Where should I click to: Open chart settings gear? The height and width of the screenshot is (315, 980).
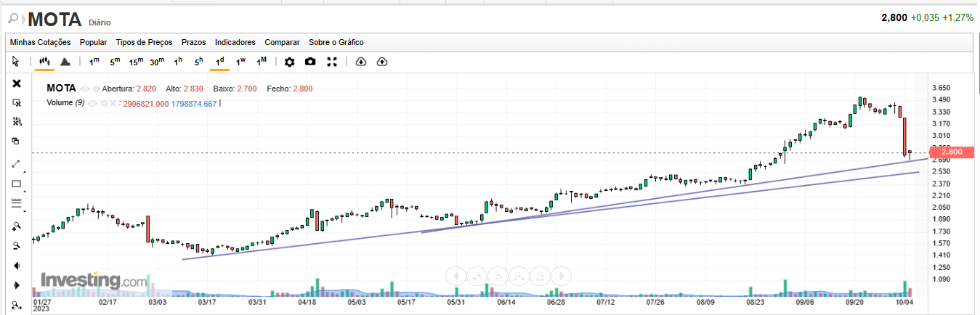pyautogui.click(x=289, y=62)
